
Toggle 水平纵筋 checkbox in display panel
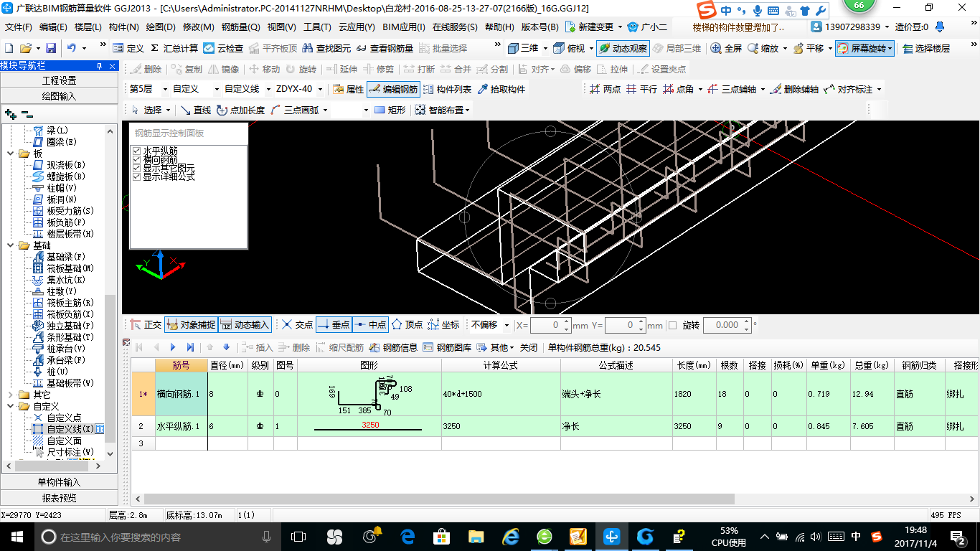136,151
